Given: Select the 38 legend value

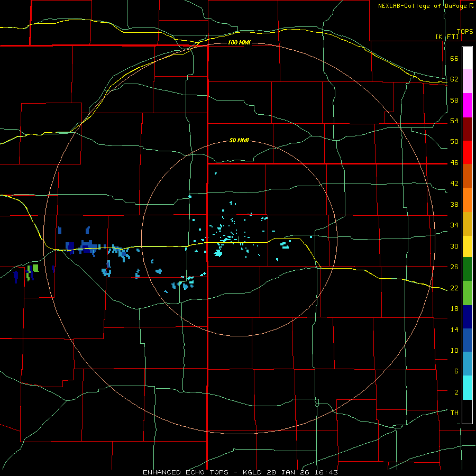Looking at the screenshot, I should (x=454, y=204).
